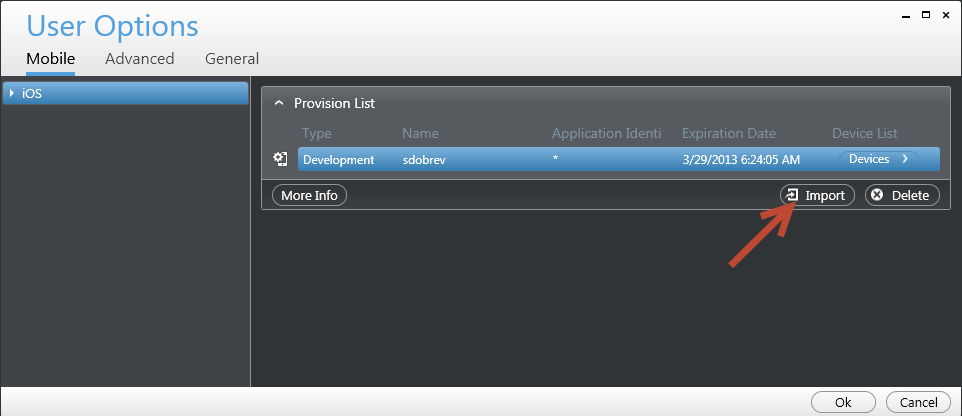The image size is (962, 416).
Task: Select the iOS item in sidebar
Action: pyautogui.click(x=125, y=93)
